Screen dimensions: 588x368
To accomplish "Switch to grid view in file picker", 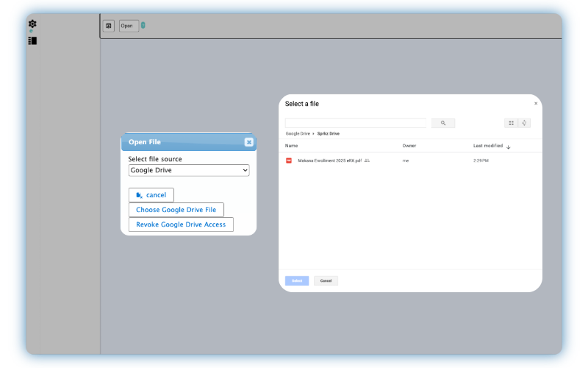I will click(511, 123).
